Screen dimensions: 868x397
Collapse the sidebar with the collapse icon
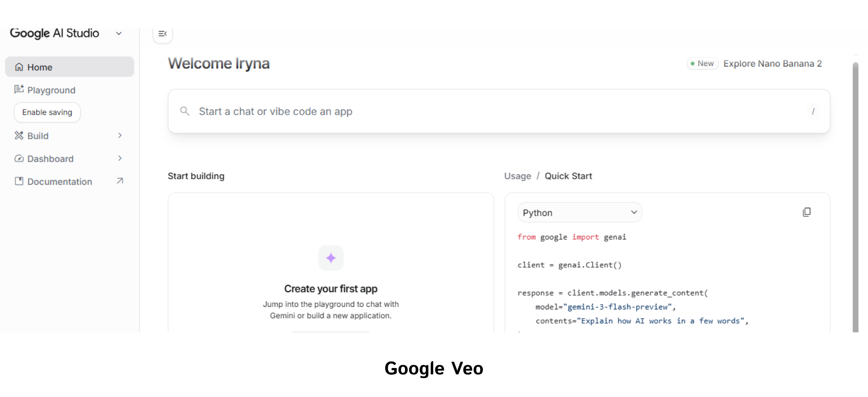pyautogui.click(x=162, y=33)
